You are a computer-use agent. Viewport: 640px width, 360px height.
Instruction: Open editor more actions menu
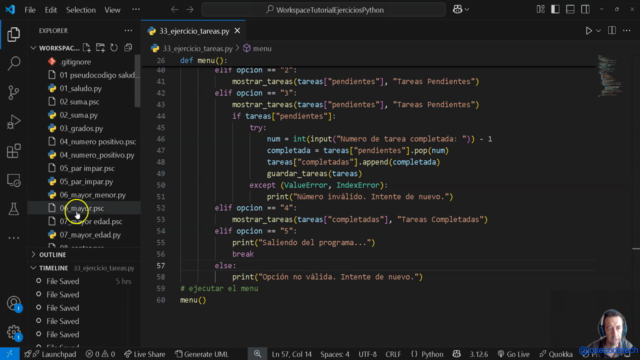coord(627,31)
